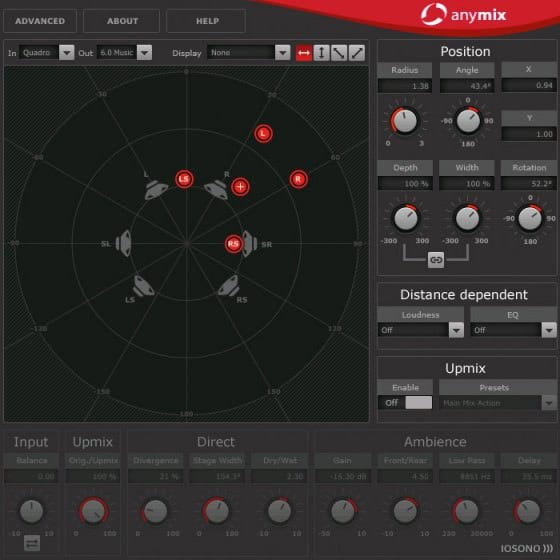
Task: Click the Y position label
Action: coord(529,118)
